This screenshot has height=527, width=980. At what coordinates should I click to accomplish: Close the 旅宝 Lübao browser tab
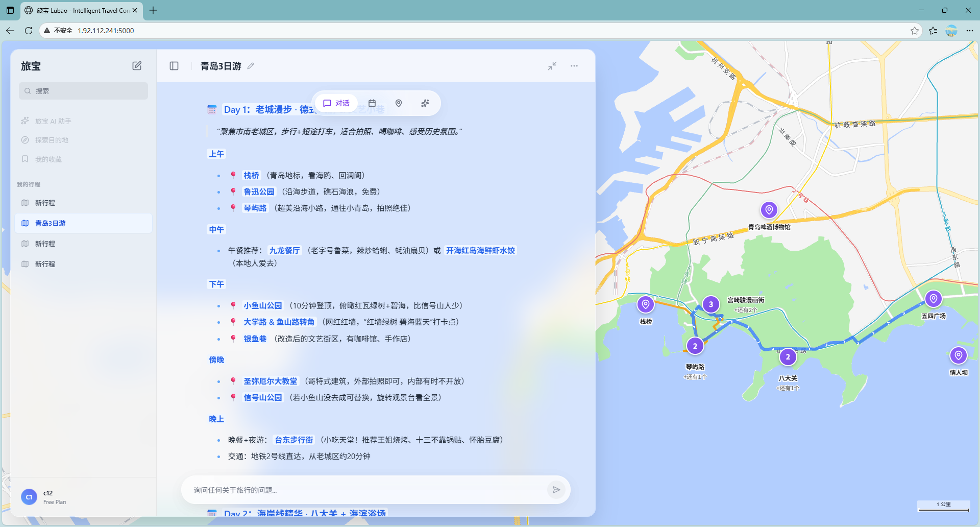(135, 10)
